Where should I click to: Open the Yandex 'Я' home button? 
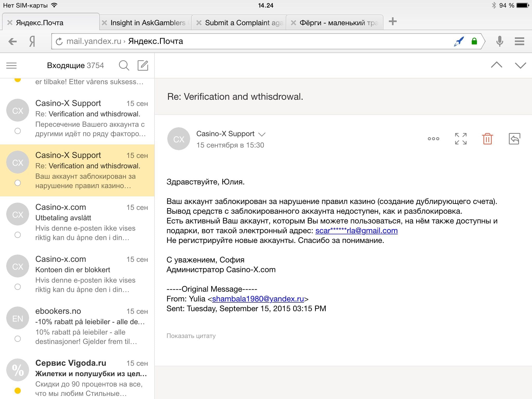[32, 41]
